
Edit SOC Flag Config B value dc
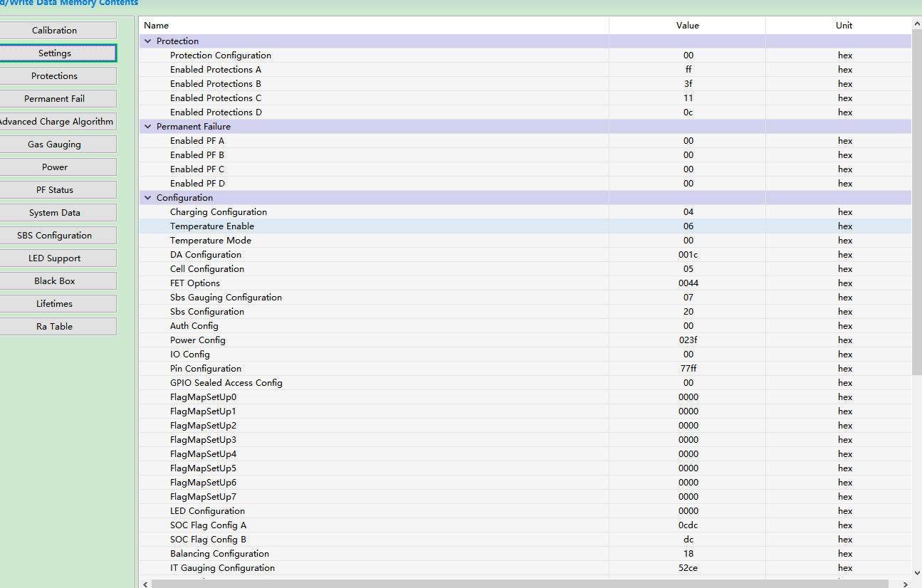pyautogui.click(x=688, y=540)
